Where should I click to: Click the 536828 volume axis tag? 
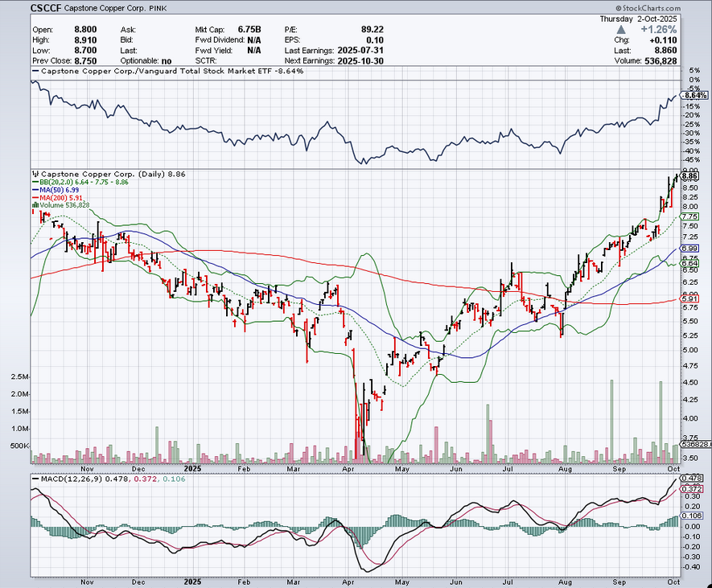pyautogui.click(x=693, y=443)
